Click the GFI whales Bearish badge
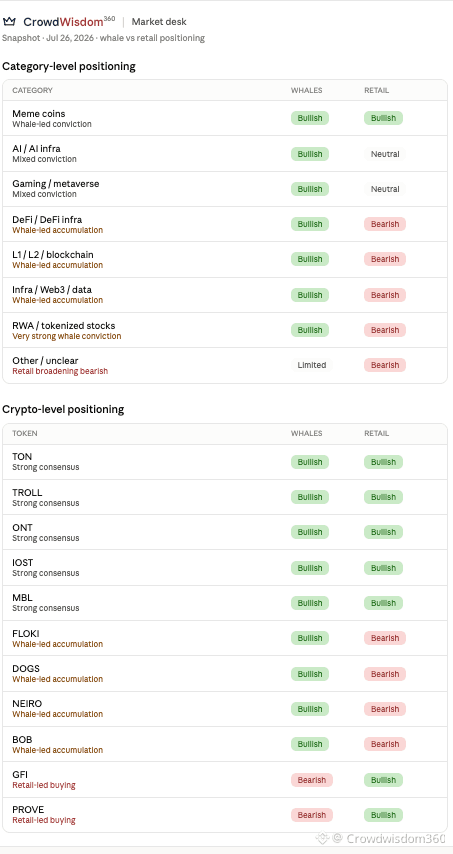The height and width of the screenshot is (854, 453). 311,780
